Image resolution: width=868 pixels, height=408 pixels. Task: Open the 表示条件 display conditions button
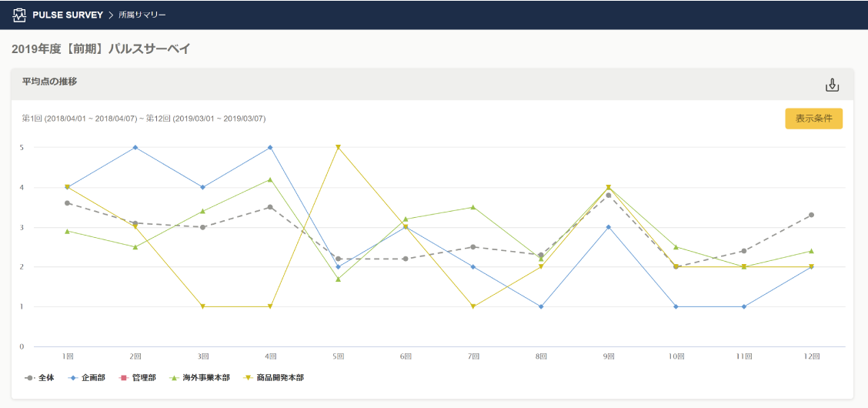(813, 119)
